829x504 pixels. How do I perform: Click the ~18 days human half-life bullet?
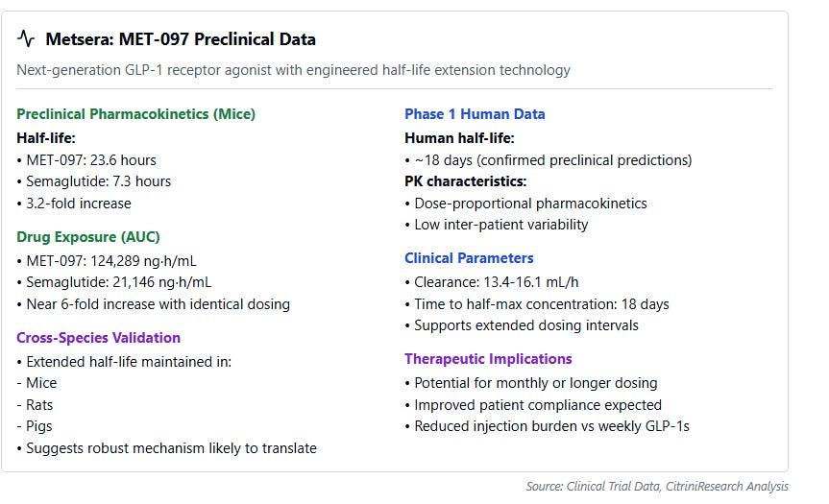coord(549,160)
